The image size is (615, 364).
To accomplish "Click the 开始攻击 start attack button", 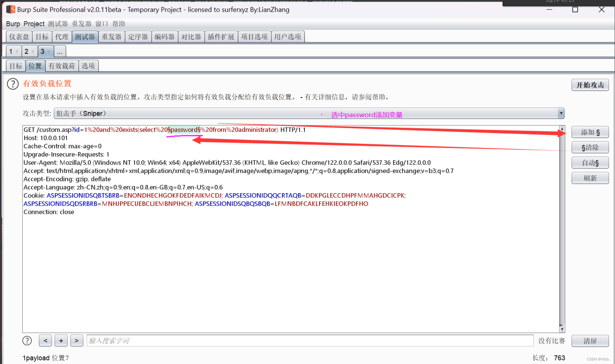I will [590, 85].
